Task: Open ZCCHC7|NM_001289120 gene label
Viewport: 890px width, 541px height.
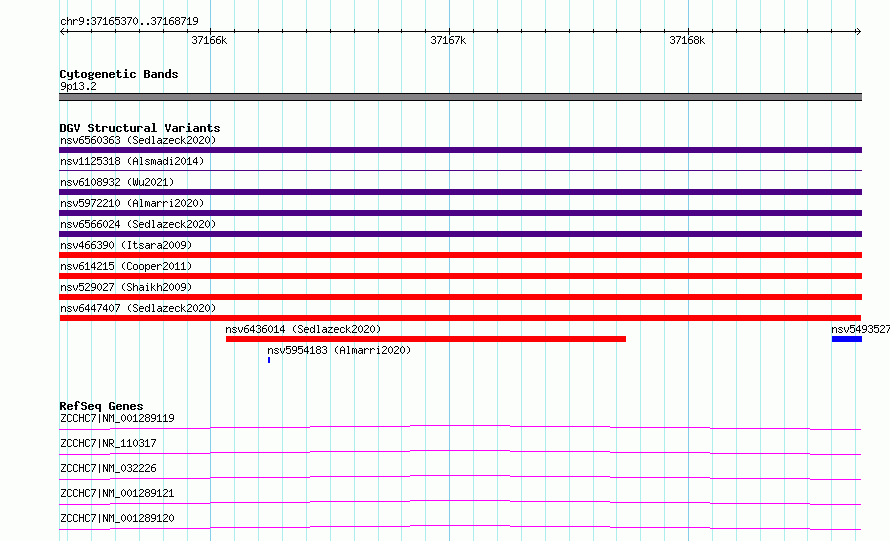Action: click(x=117, y=518)
